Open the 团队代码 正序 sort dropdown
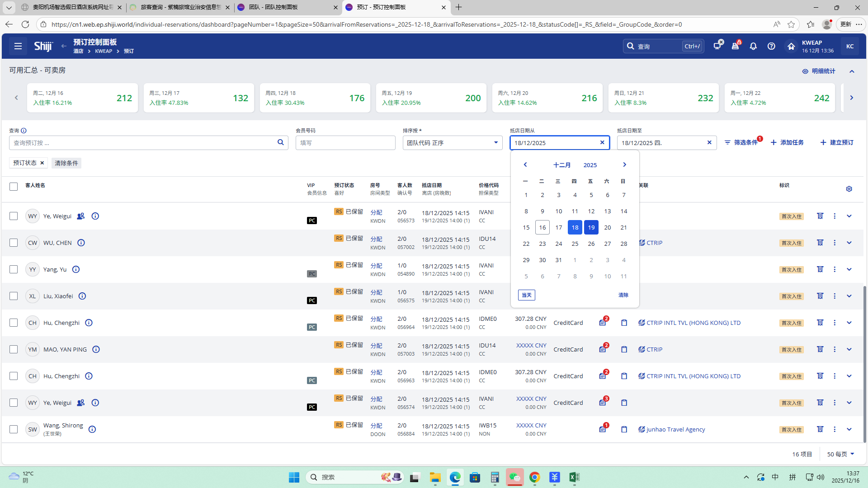Image resolution: width=868 pixels, height=488 pixels. pyautogui.click(x=452, y=143)
